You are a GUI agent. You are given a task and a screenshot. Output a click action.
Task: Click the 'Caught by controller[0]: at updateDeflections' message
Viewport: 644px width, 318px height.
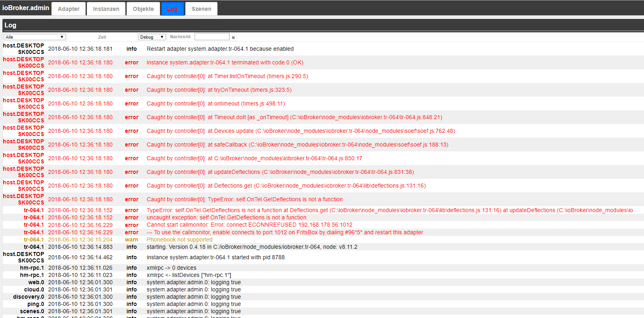(280, 172)
